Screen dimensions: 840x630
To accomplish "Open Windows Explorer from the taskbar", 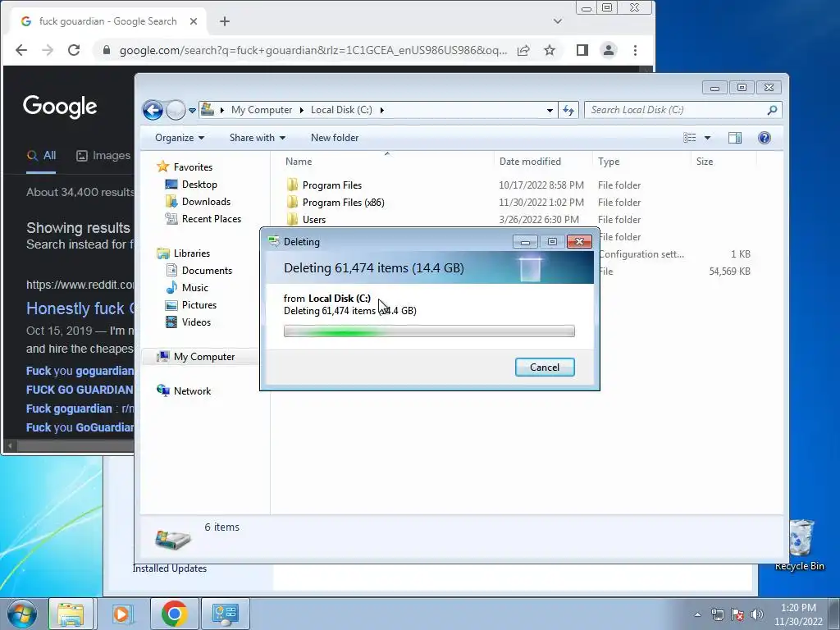I will point(71,614).
